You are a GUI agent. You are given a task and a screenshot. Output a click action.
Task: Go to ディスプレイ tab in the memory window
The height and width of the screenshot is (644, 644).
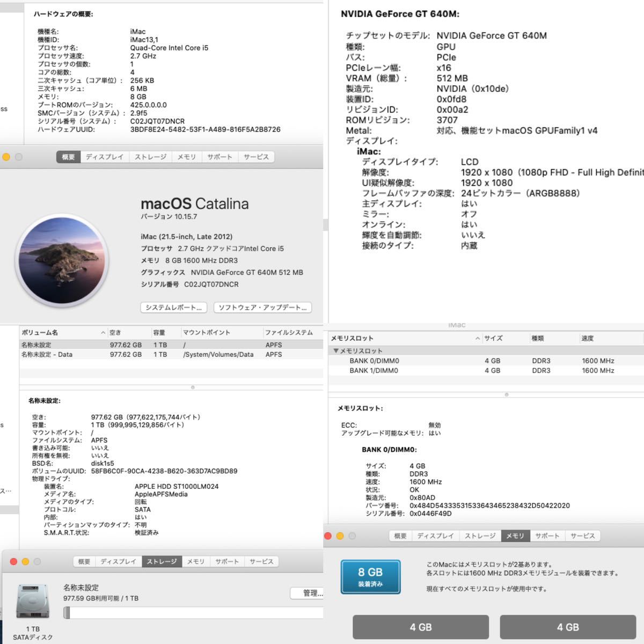[x=435, y=536]
